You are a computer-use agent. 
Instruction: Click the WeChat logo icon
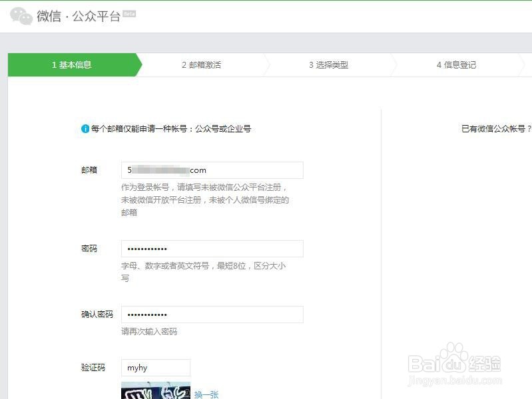point(21,16)
